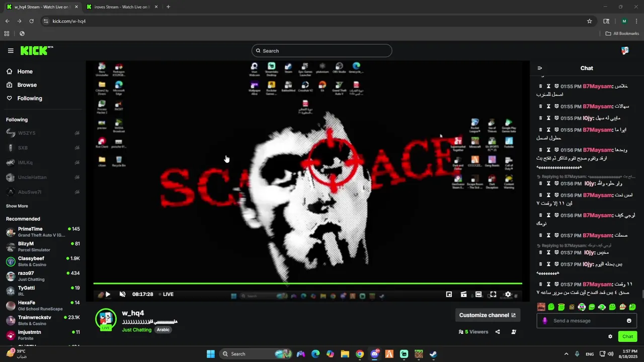Open offline channel WSZY5
Image resolution: width=644 pixels, height=362 pixels.
[x=43, y=133]
